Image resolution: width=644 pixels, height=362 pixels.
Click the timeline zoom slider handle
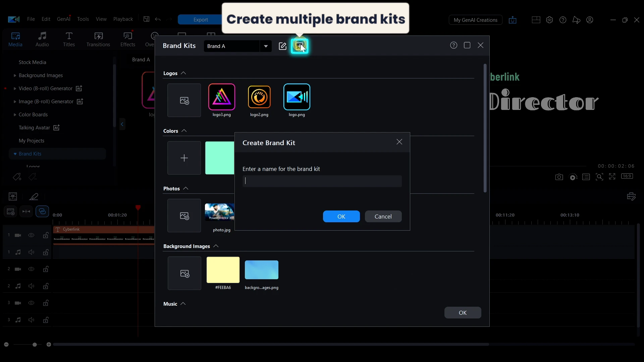(35, 345)
